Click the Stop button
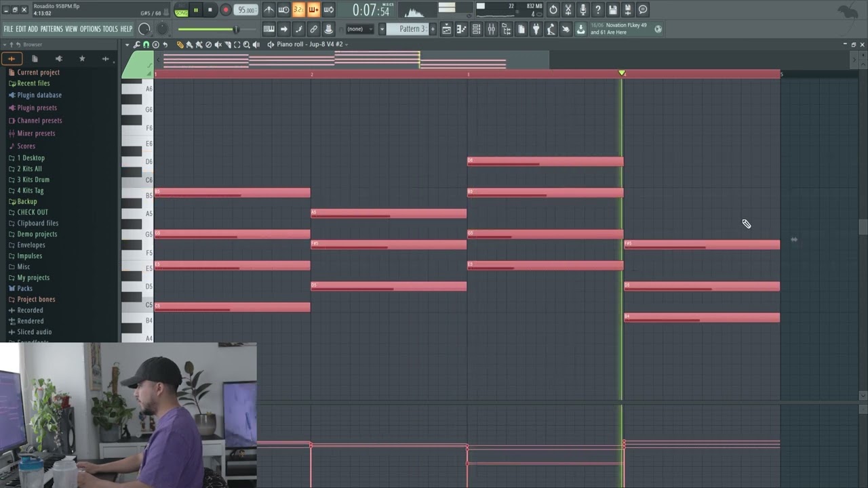The height and width of the screenshot is (488, 868). [210, 9]
